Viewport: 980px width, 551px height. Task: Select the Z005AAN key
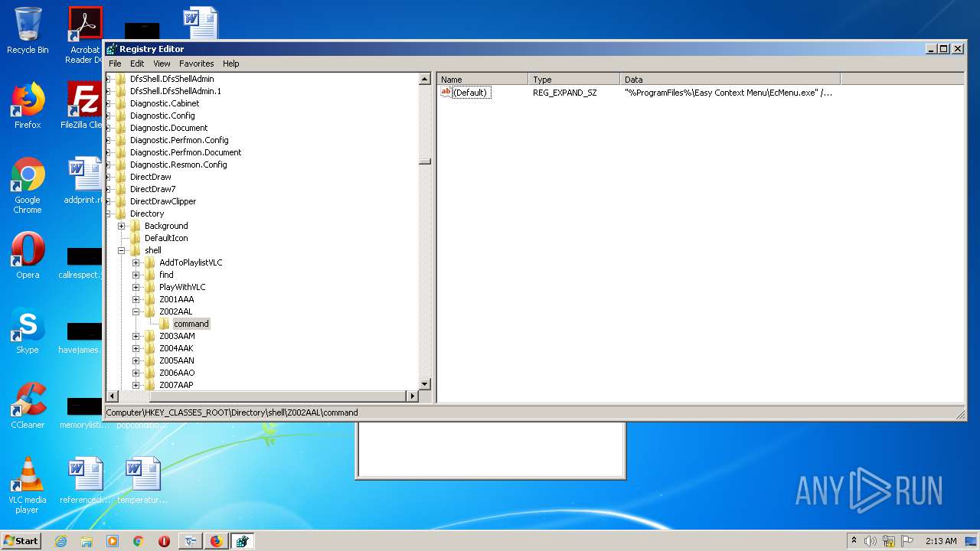tap(177, 360)
